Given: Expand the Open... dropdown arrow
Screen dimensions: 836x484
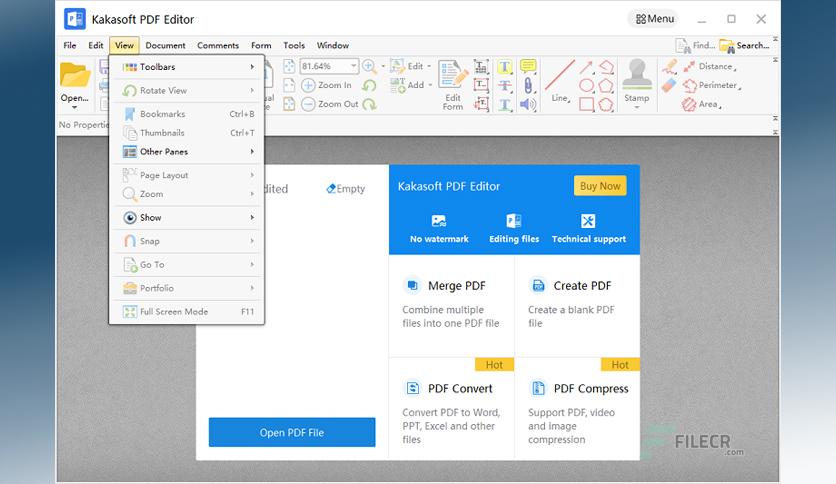Looking at the screenshot, I should (x=75, y=108).
